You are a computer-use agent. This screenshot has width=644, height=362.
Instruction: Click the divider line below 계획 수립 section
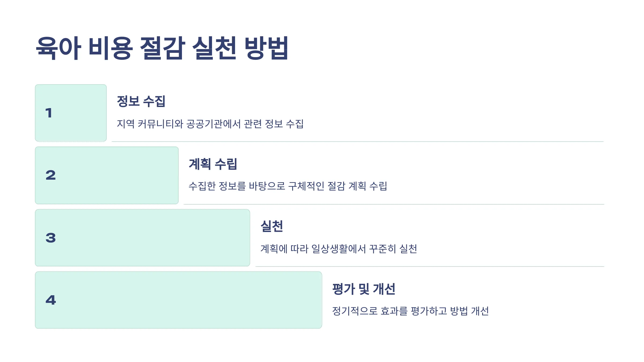point(394,204)
